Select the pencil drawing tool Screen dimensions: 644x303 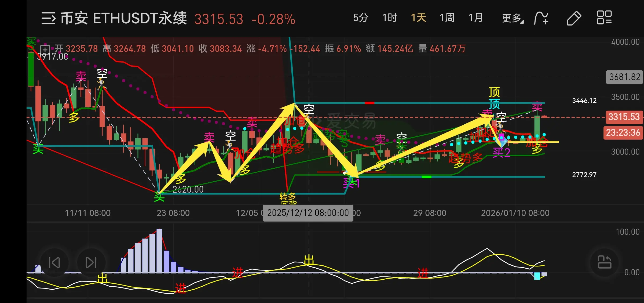pyautogui.click(x=574, y=18)
